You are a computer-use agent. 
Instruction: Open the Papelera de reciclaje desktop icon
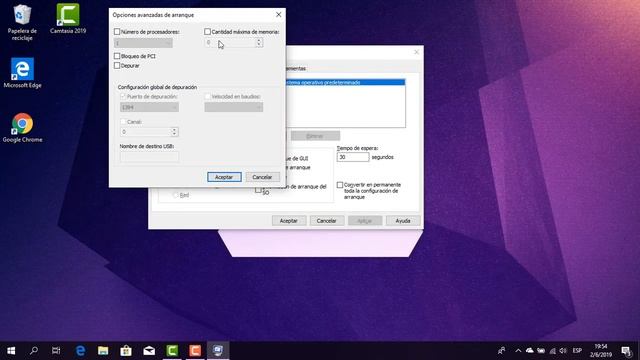22,23
